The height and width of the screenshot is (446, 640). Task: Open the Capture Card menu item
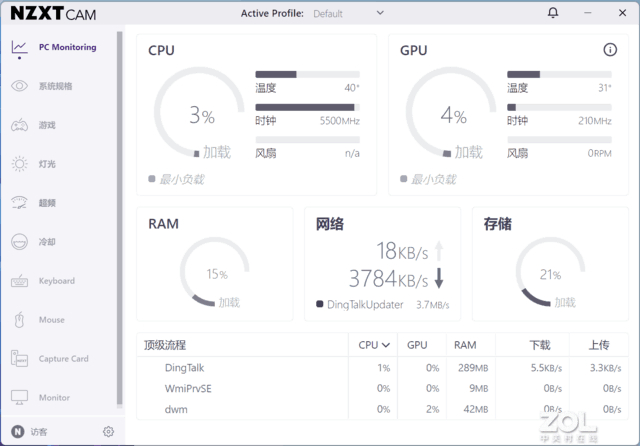pyautogui.click(x=63, y=359)
